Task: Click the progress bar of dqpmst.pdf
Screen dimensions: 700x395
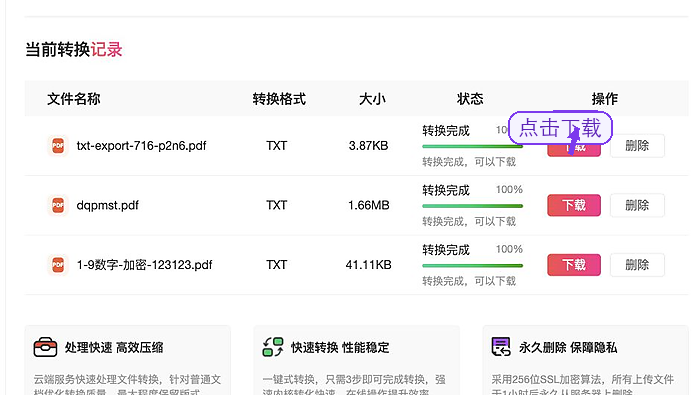Action: coord(472,206)
